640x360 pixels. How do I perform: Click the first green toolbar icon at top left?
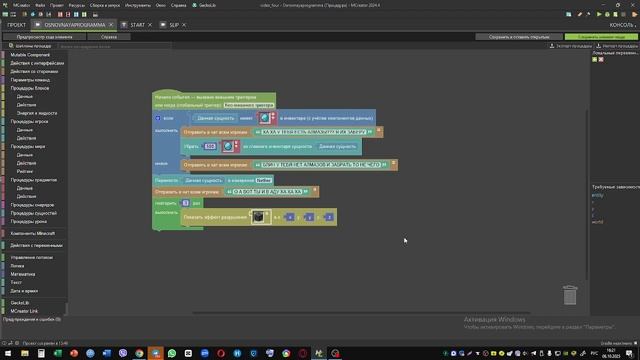pos(5,14)
